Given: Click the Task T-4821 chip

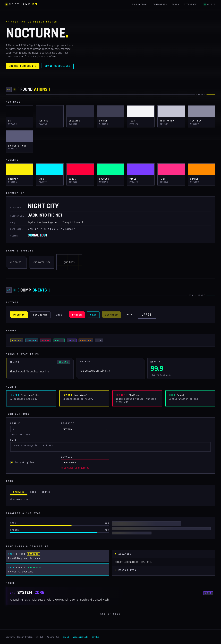Looking at the screenshot, I should click(x=57, y=556).
